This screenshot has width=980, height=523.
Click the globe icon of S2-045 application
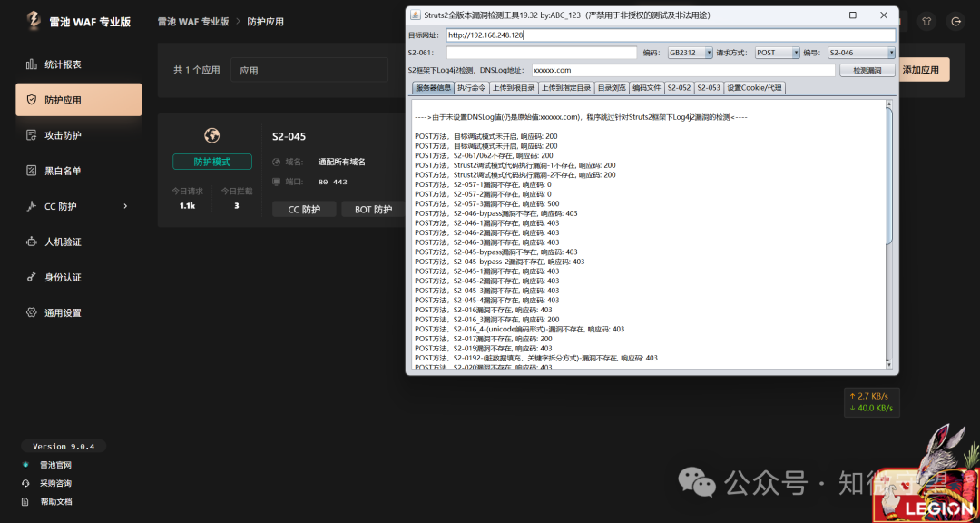tap(211, 135)
